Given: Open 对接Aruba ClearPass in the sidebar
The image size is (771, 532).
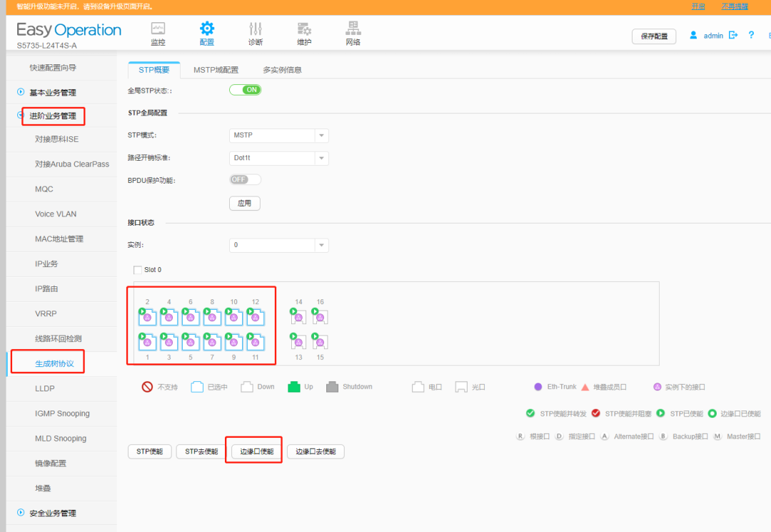Looking at the screenshot, I should (x=61, y=164).
